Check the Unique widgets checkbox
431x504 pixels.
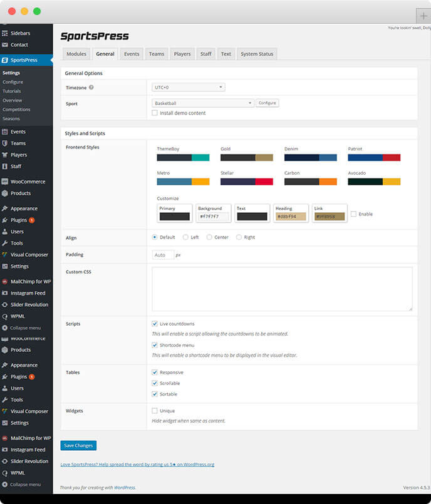point(155,411)
